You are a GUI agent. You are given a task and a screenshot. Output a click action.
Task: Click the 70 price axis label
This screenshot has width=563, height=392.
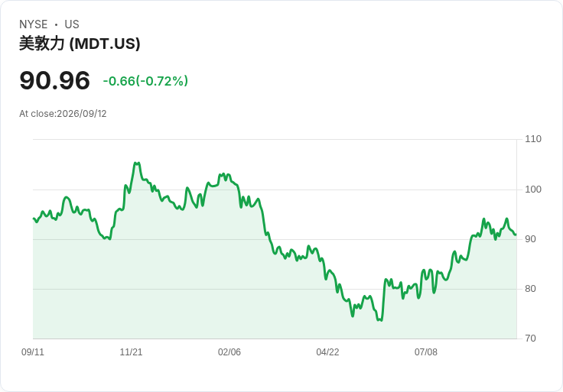click(530, 339)
